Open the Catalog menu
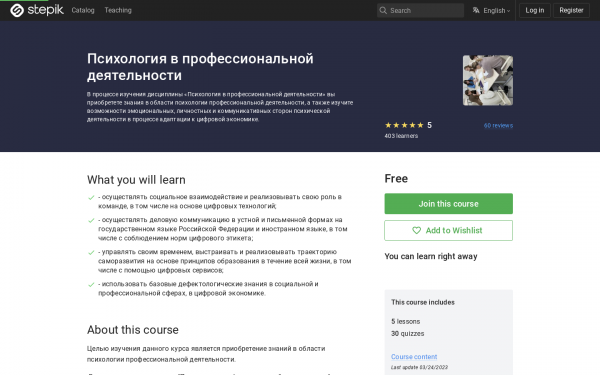Image resolution: width=600 pixels, height=375 pixels. 83,10
